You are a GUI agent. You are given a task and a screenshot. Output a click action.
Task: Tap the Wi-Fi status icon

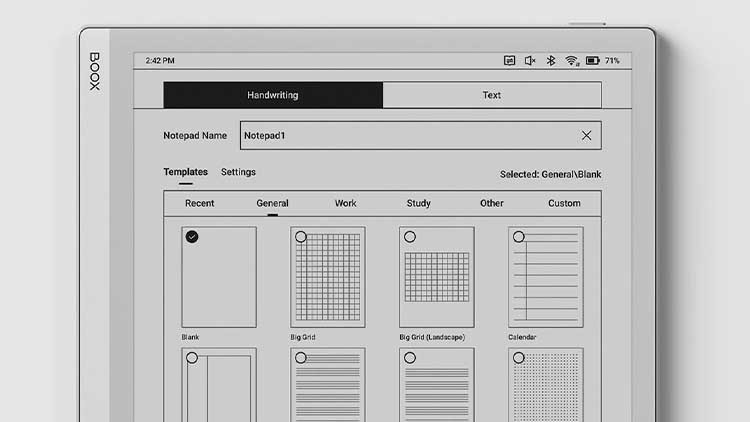point(571,61)
